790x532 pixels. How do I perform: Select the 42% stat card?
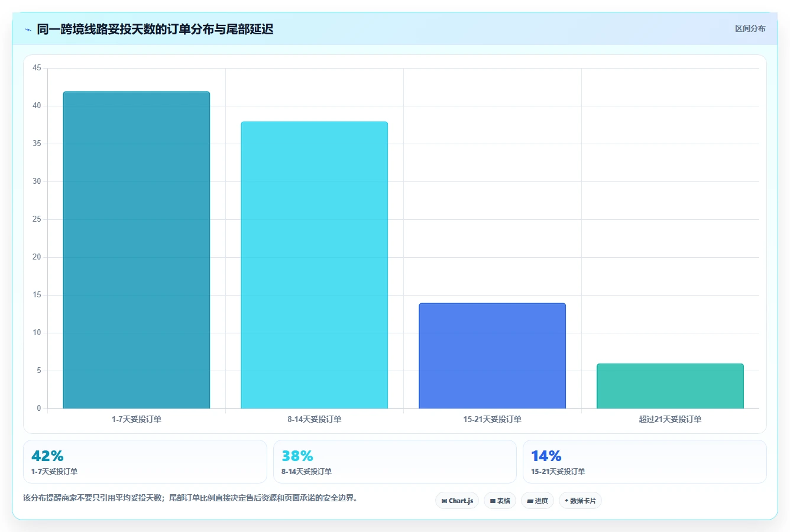click(x=145, y=462)
